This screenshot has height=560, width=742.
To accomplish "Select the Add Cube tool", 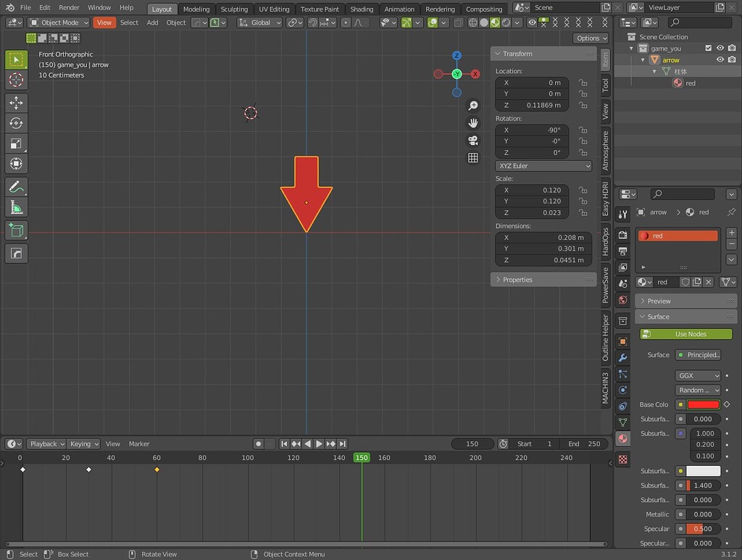I will (16, 230).
